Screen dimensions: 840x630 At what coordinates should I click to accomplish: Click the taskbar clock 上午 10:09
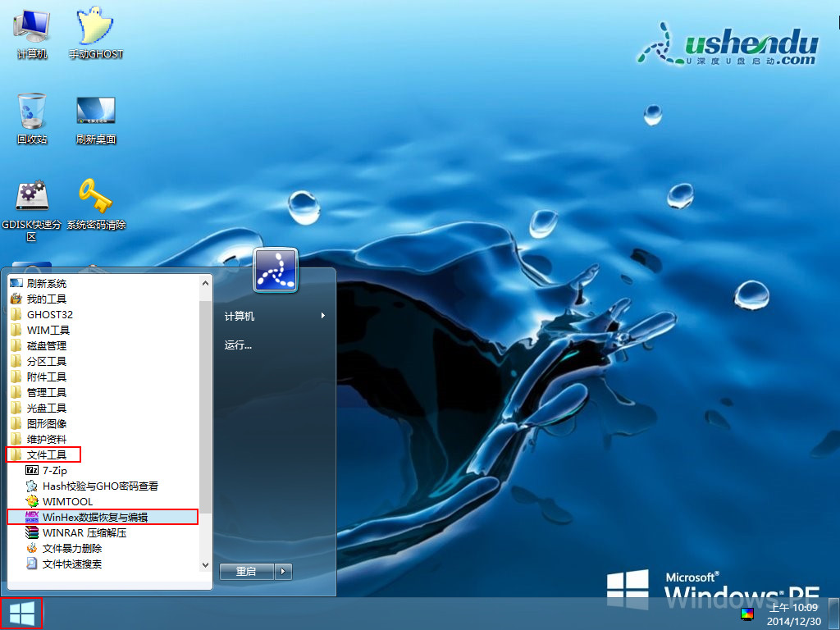point(794,608)
